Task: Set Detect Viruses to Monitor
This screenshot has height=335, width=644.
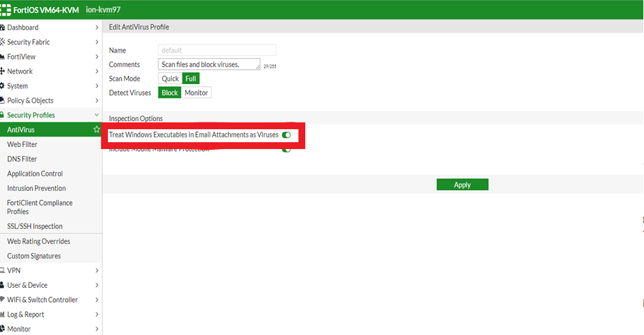Action: pyautogui.click(x=196, y=93)
